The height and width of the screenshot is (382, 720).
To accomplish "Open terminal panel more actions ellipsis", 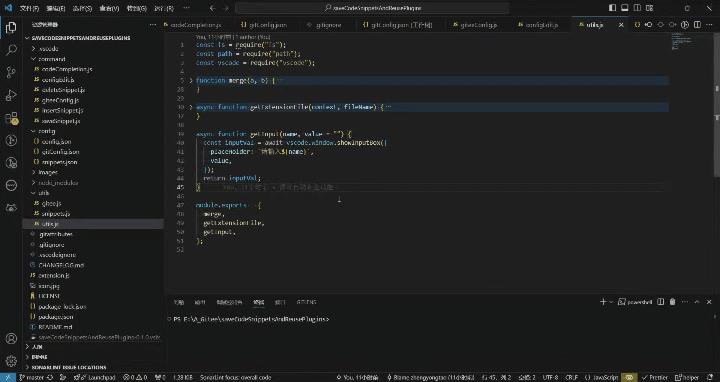I will point(685,302).
